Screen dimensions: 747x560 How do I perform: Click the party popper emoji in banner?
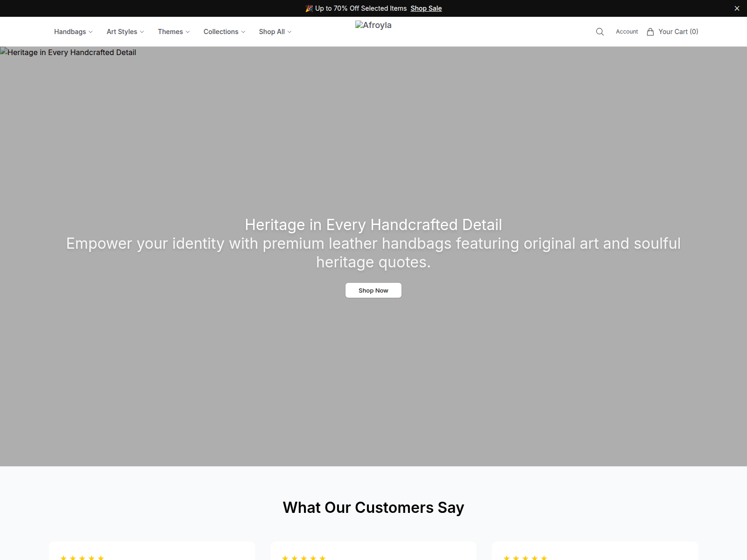click(309, 8)
